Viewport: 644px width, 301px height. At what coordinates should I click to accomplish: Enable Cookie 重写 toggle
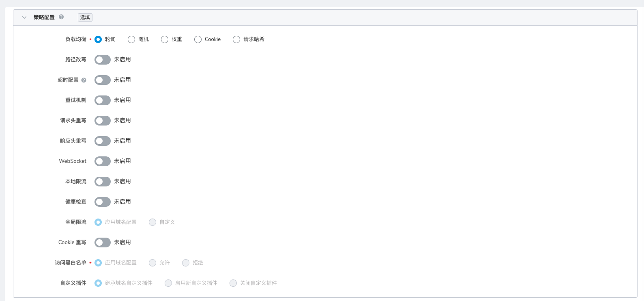tap(103, 243)
